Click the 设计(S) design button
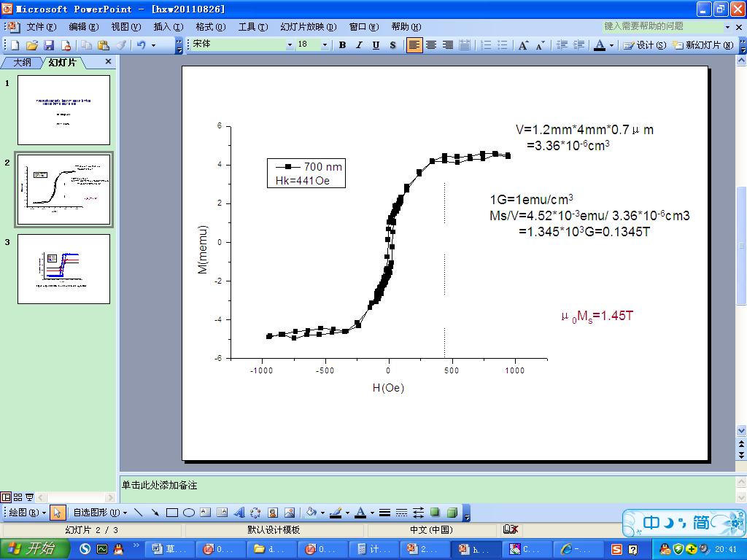Screen dimensions: 747x560 (645, 45)
